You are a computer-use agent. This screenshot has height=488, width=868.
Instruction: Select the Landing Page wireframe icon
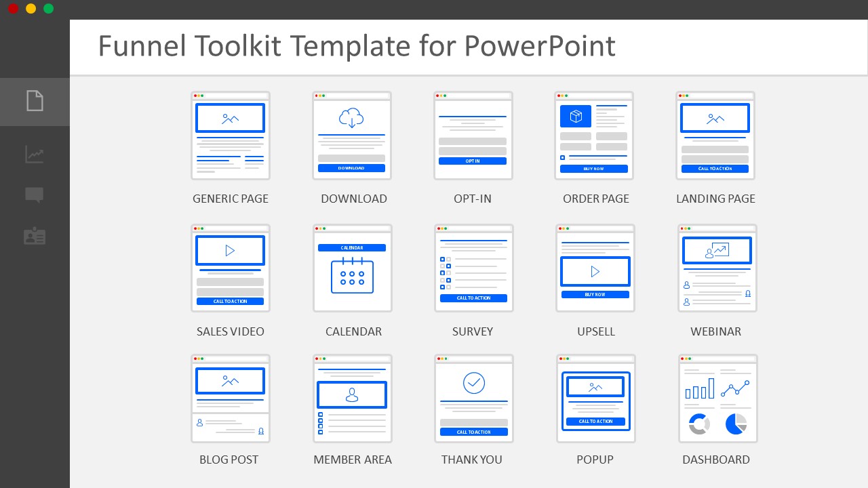tap(715, 136)
